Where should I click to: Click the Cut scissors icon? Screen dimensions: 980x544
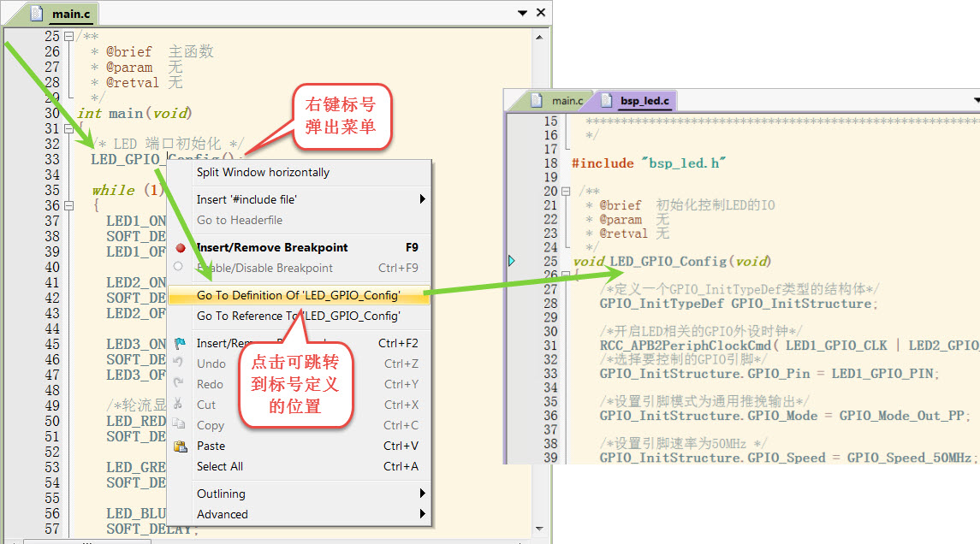tap(179, 405)
